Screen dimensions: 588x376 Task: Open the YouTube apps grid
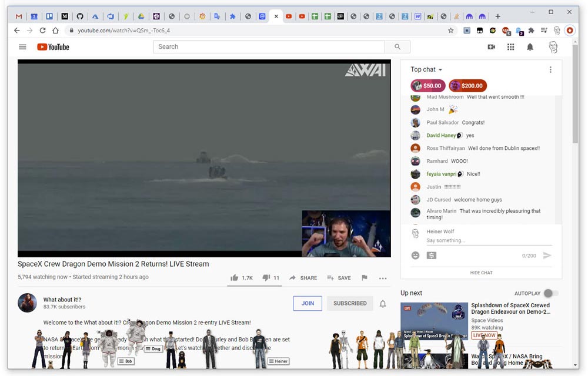[510, 47]
